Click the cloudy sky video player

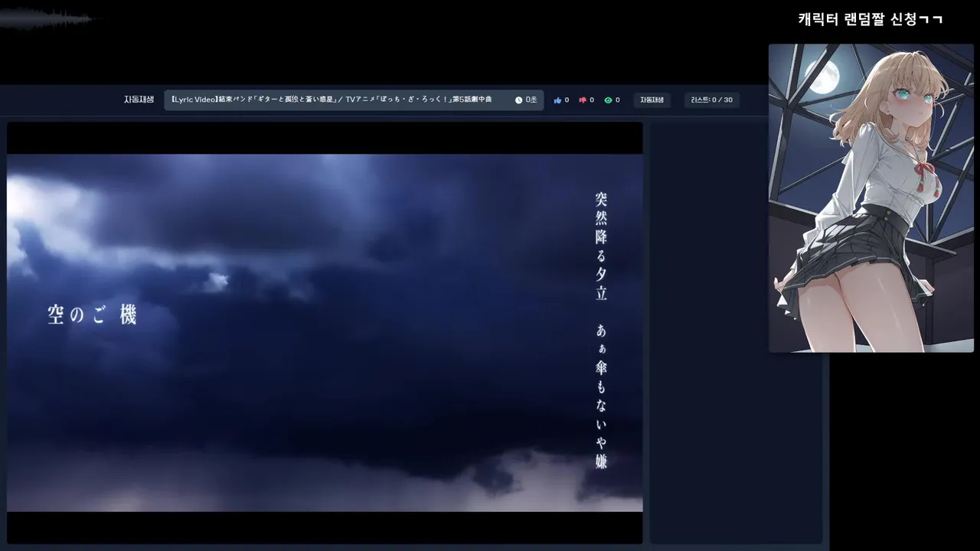tap(325, 333)
